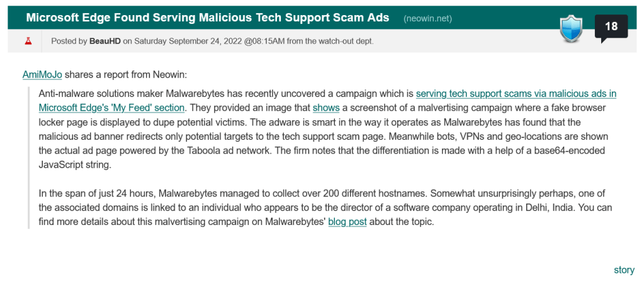Image resolution: width=644 pixels, height=281 pixels.
Task: Click the "story" tag link
Action: 624,270
